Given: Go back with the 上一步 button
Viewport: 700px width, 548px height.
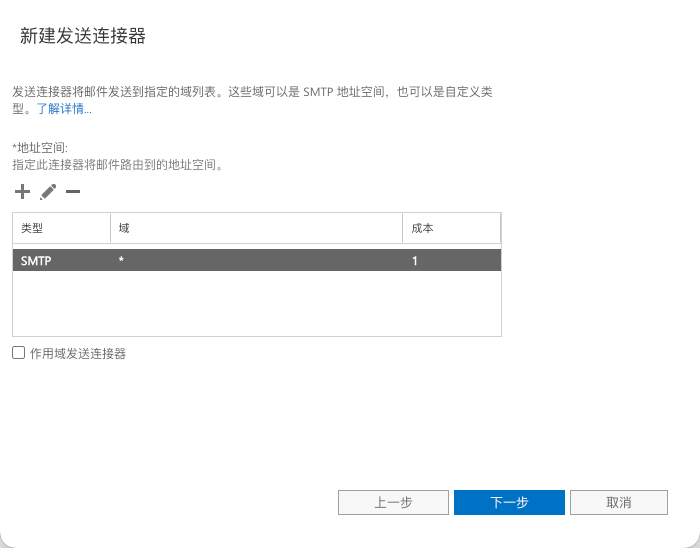Looking at the screenshot, I should coord(393,502).
